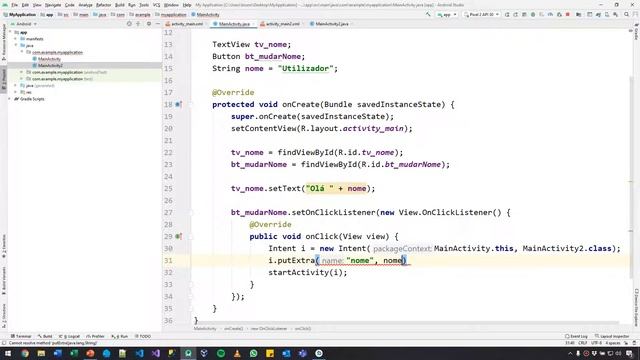The height and width of the screenshot is (360, 640).
Task: Open Spotify from the taskbar
Action: coord(221,353)
